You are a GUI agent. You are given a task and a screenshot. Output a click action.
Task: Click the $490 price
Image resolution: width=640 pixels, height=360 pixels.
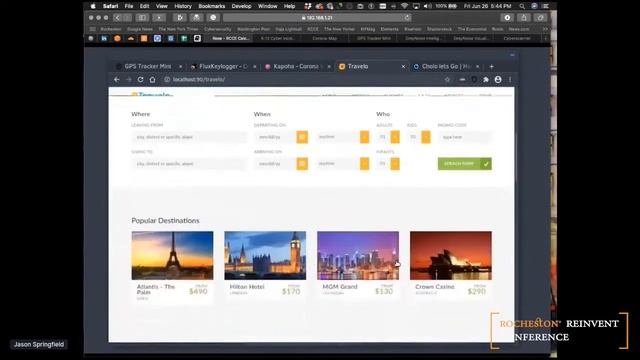click(198, 291)
